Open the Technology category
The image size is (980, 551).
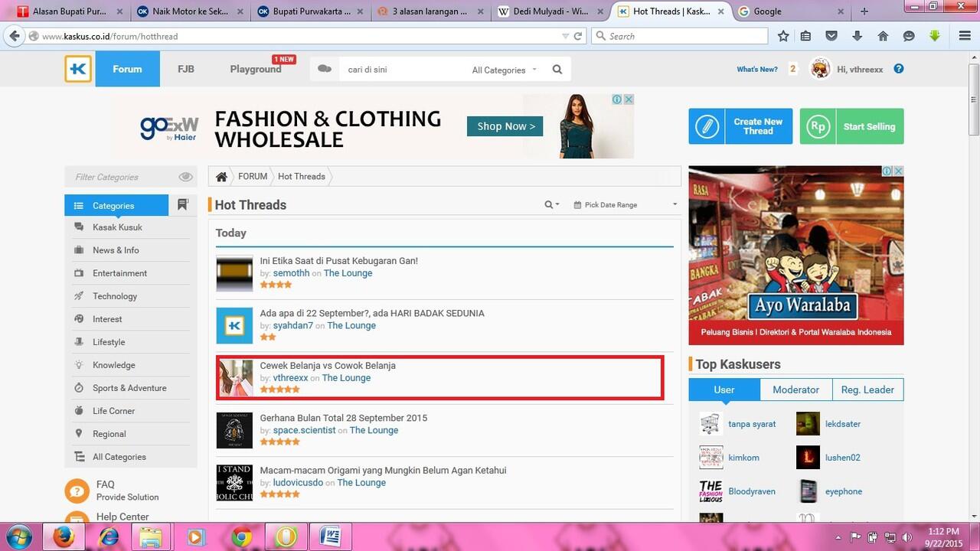point(115,296)
